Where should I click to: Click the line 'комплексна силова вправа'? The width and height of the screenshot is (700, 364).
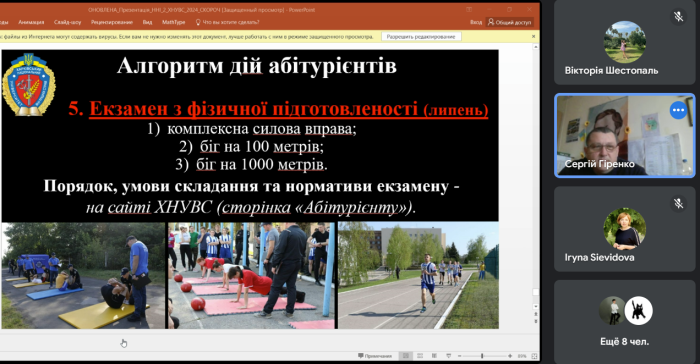262,129
